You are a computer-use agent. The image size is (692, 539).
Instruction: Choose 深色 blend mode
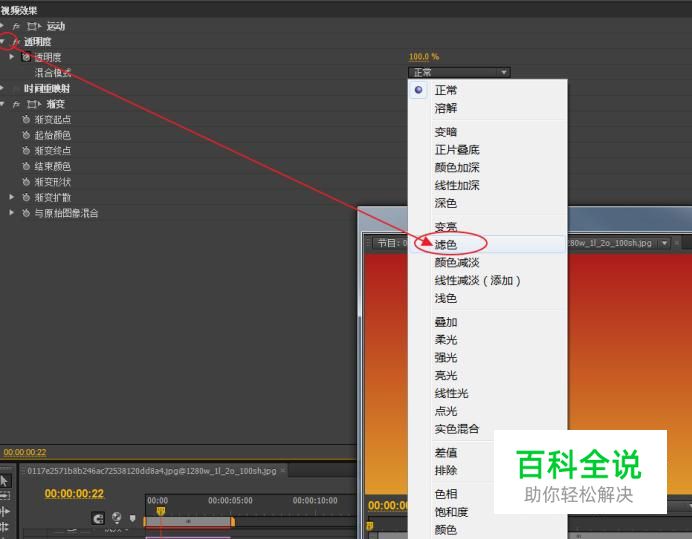488,203
